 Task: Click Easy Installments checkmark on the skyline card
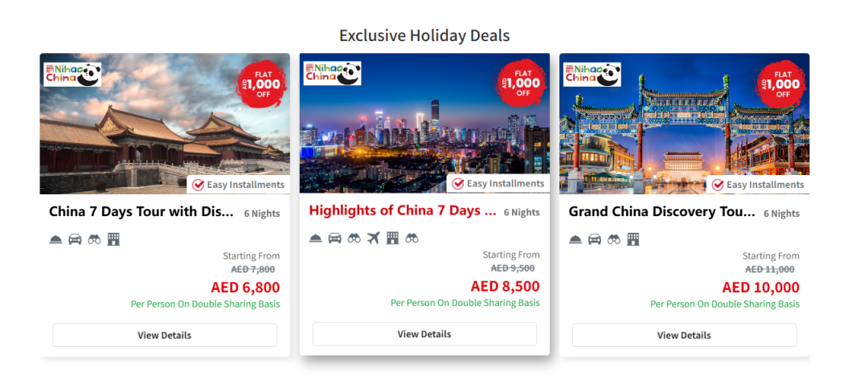tap(458, 184)
